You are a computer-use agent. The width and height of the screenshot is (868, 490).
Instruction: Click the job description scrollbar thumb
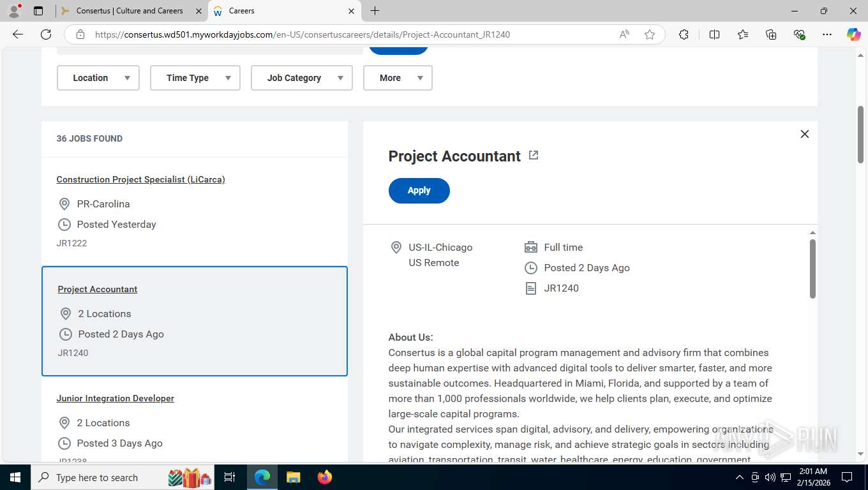812,269
